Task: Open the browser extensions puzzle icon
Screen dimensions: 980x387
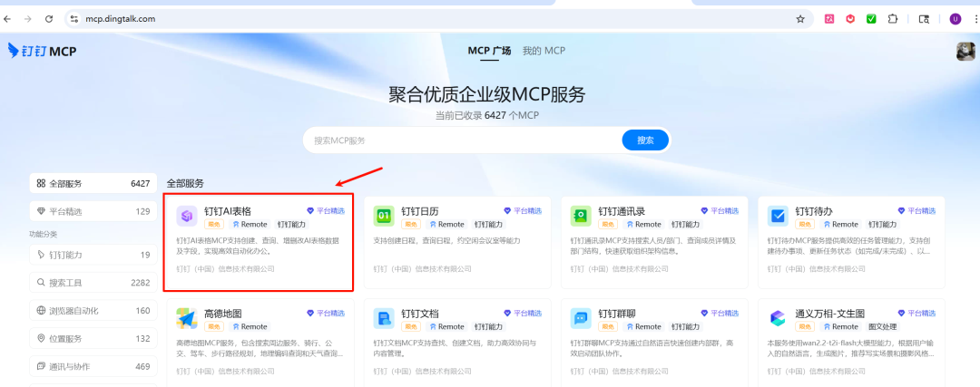Action: click(893, 19)
